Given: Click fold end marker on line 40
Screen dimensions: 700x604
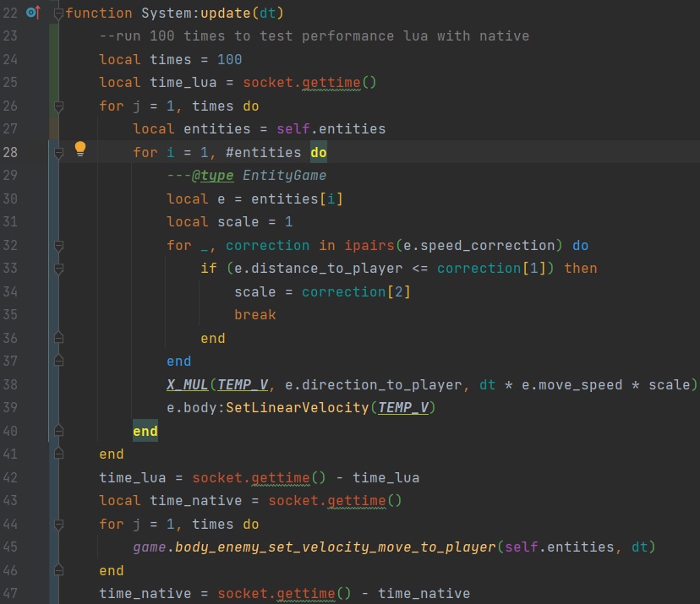Looking at the screenshot, I should tap(58, 431).
